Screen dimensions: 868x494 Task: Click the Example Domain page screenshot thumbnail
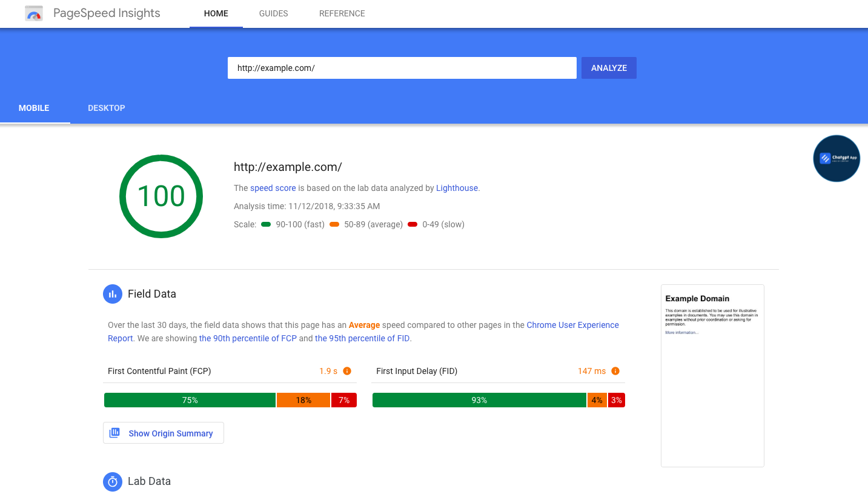point(712,376)
